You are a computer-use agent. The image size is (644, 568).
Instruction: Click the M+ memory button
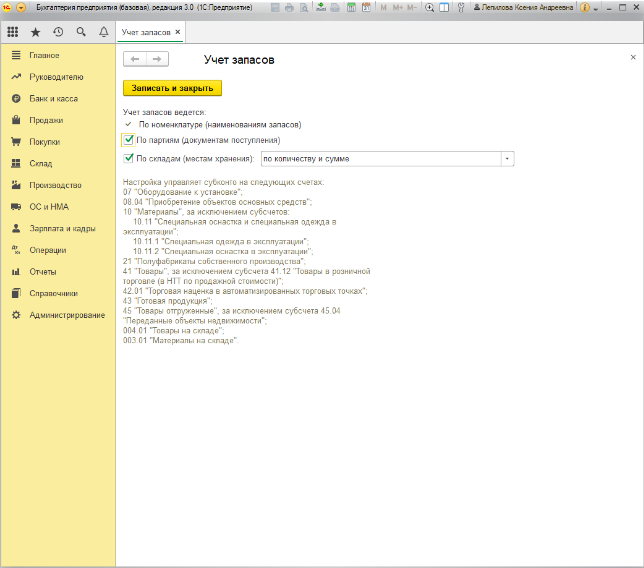398,7
